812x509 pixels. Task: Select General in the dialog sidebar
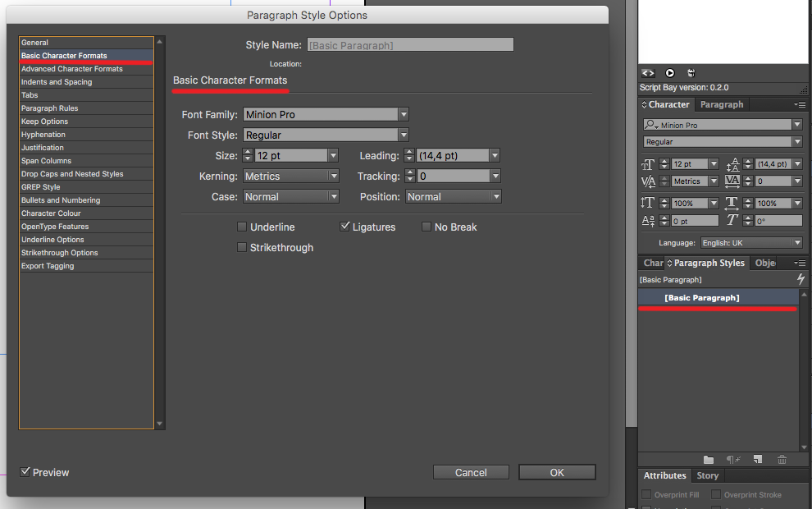[x=86, y=43]
